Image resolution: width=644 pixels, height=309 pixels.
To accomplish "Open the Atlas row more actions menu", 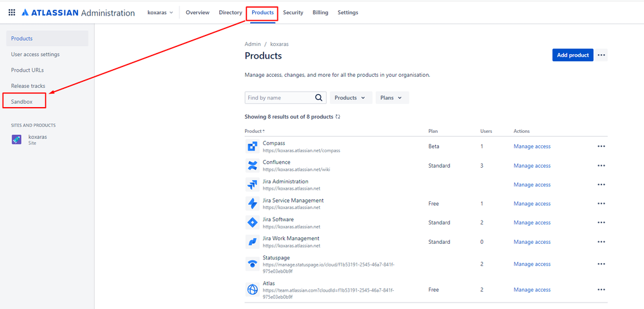I will [601, 290].
